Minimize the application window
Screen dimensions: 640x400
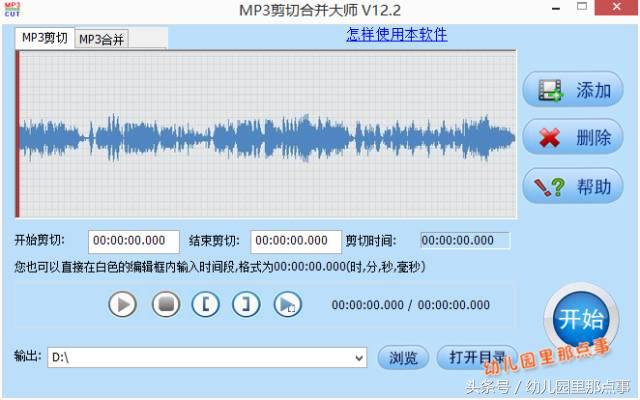[x=556, y=8]
